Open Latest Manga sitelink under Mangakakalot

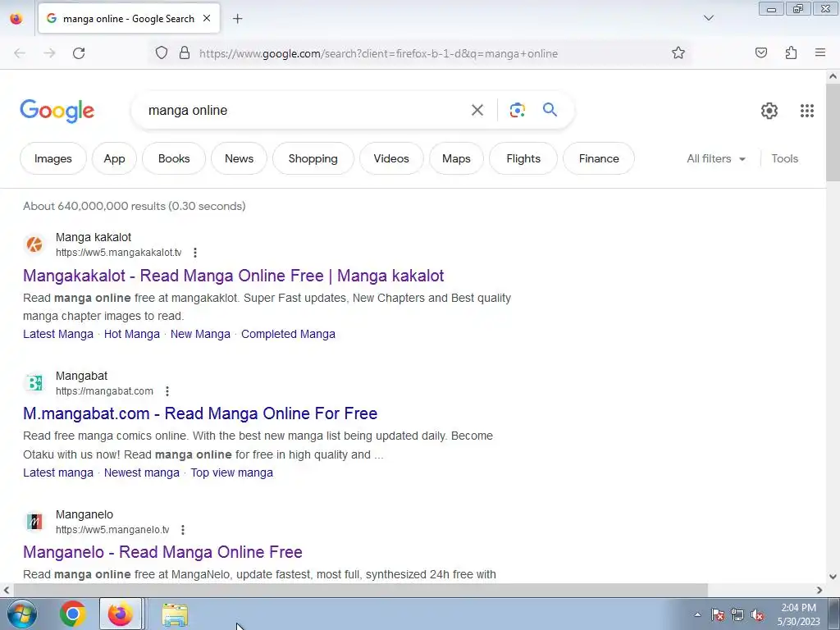(58, 334)
